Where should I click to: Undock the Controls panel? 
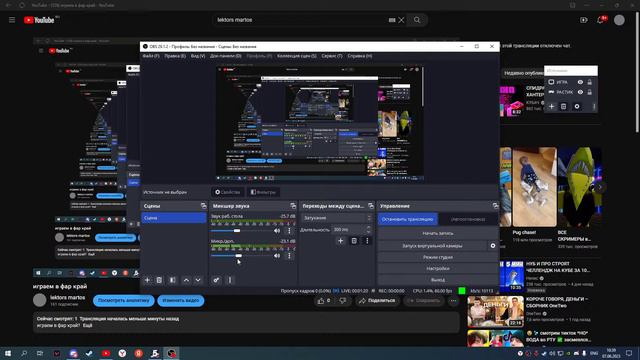[x=495, y=206]
